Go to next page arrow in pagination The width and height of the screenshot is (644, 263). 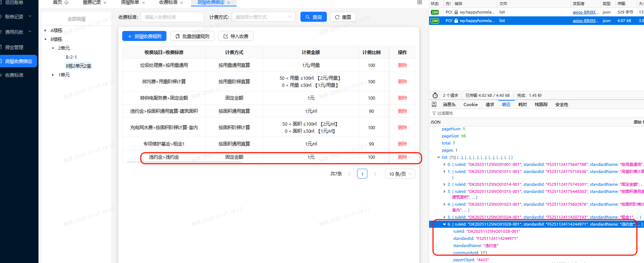tap(375, 174)
